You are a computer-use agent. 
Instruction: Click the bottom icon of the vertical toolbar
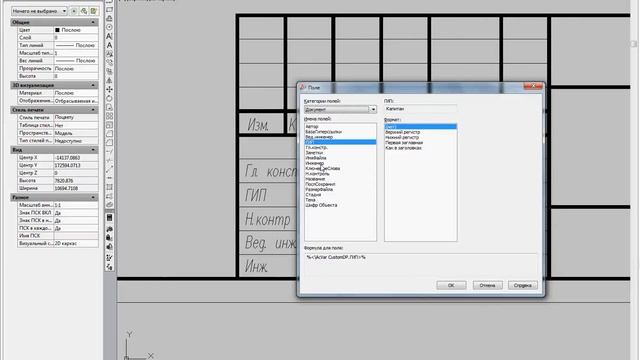[109, 267]
